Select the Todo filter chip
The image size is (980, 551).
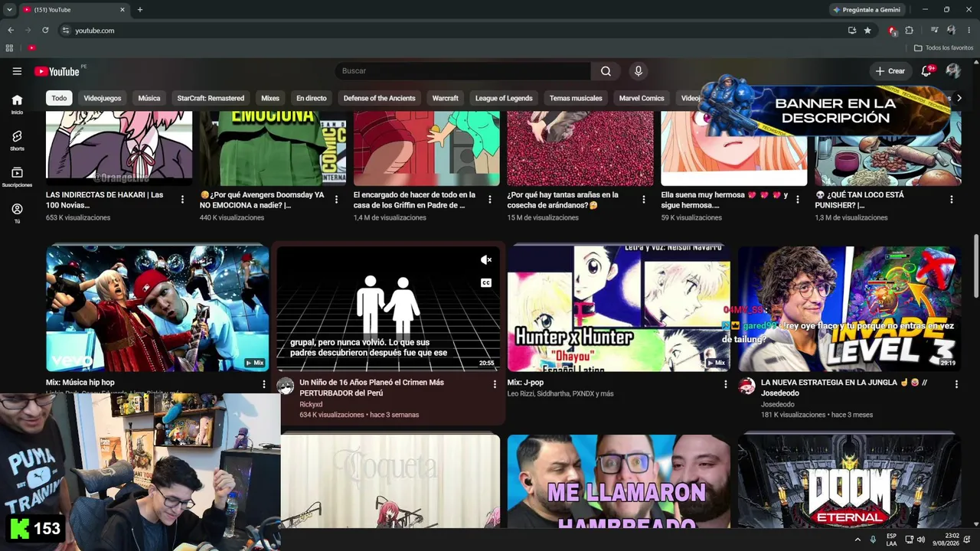[x=59, y=98]
